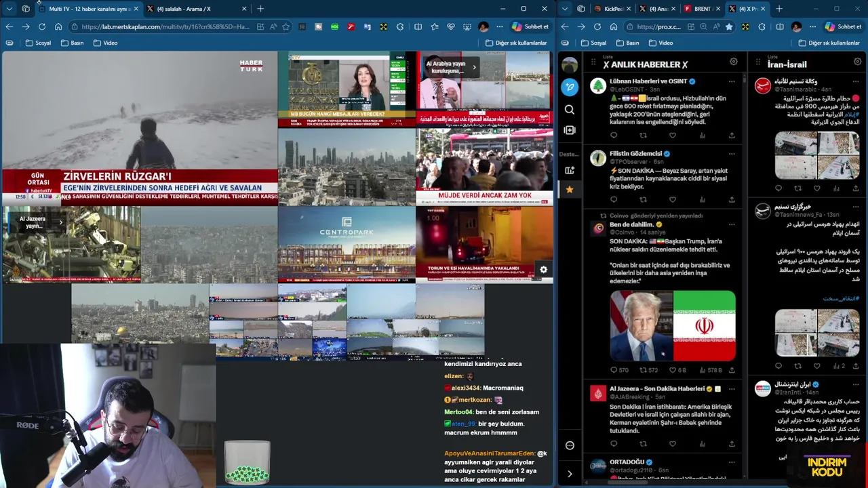Open ORTADOĞU account name link
Screen dimensions: 868x488
click(627, 462)
